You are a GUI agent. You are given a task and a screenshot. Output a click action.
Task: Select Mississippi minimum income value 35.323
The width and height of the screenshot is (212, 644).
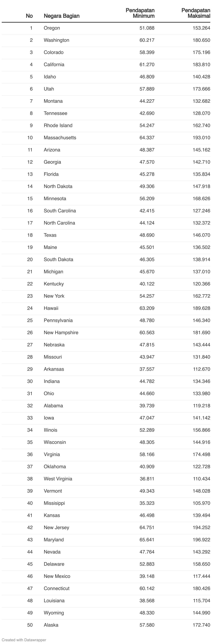tap(147, 503)
